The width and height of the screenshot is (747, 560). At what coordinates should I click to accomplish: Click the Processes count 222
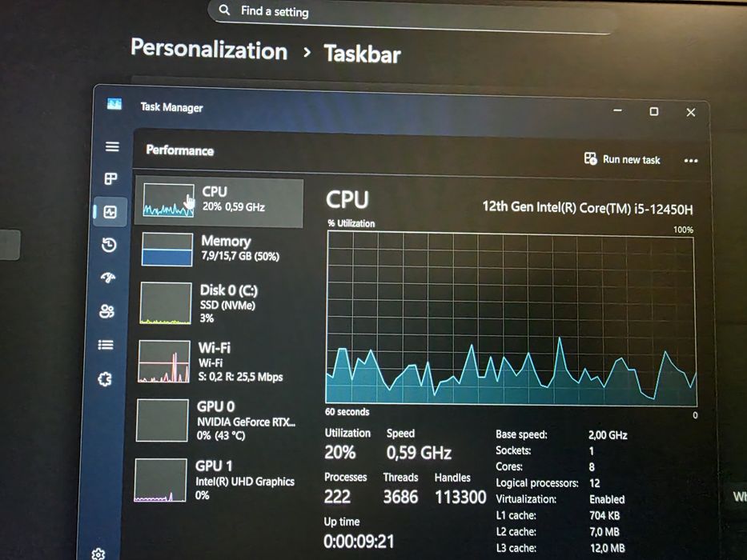pyautogui.click(x=337, y=497)
